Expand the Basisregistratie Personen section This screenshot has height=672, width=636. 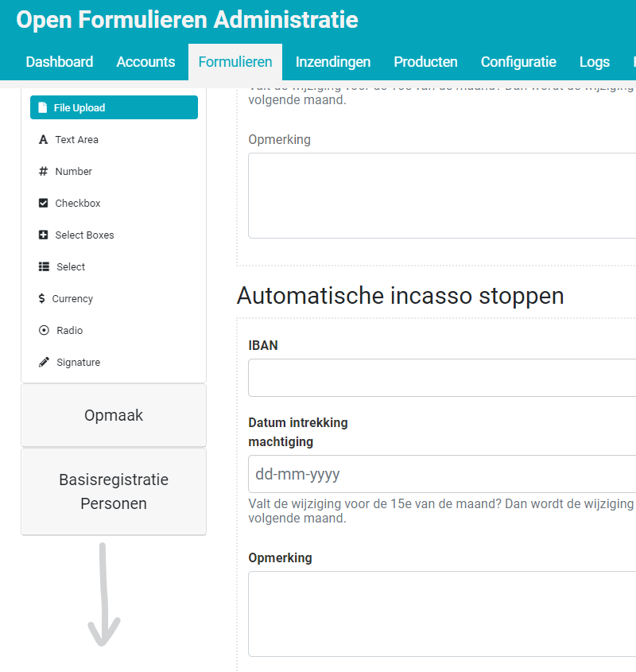113,491
